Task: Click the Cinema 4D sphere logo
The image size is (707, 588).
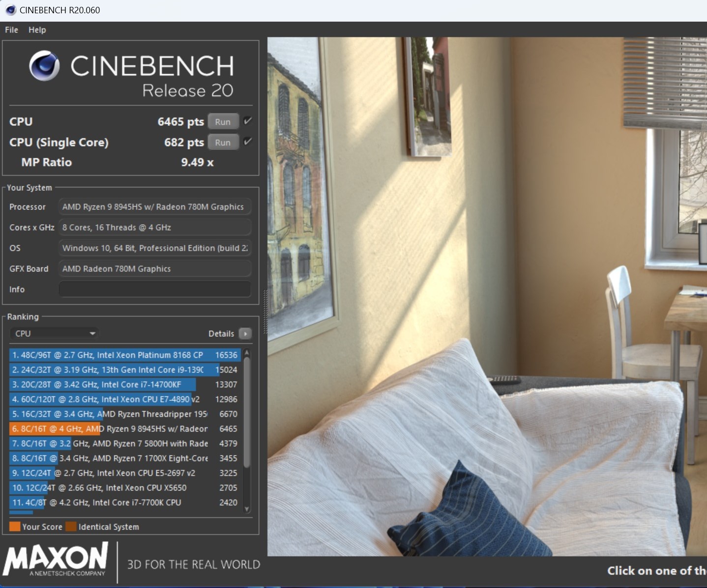Action: coord(44,66)
